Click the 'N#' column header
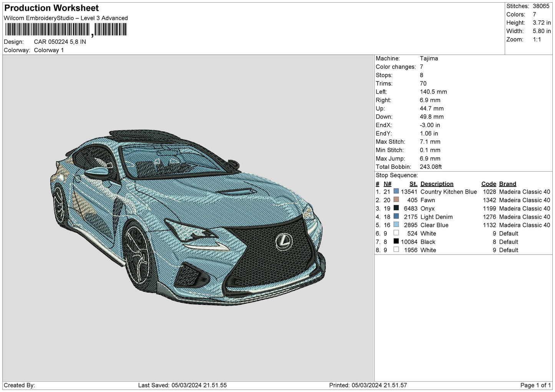This screenshot has width=555, height=392. pos(387,184)
